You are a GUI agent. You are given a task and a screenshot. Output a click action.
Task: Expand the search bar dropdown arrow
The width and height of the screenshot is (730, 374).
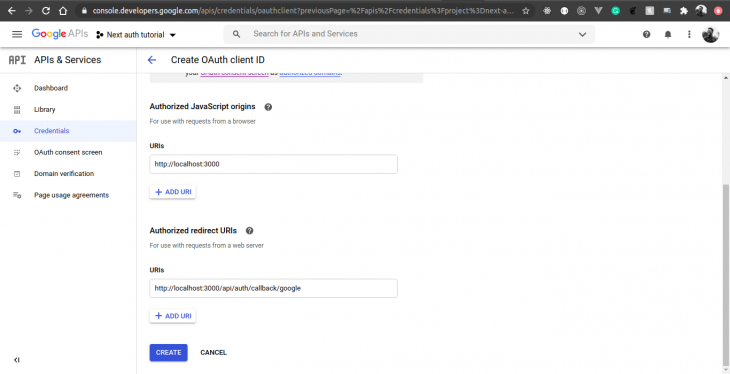582,34
